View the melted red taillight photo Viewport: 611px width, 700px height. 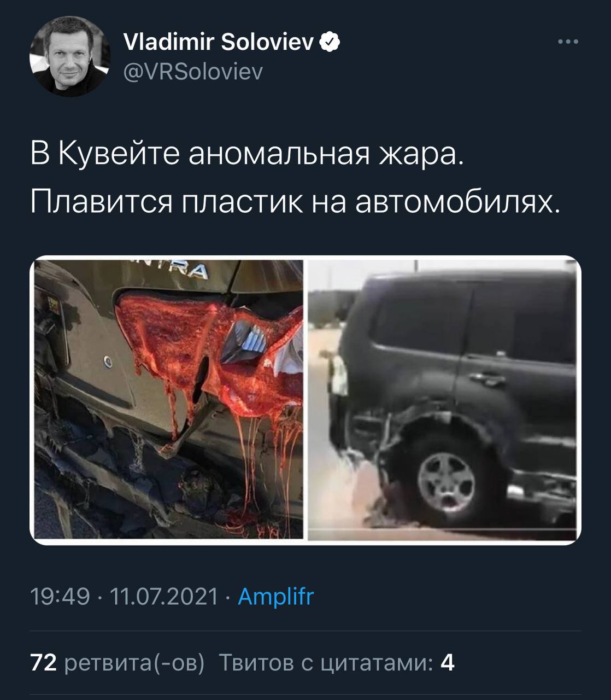[169, 399]
